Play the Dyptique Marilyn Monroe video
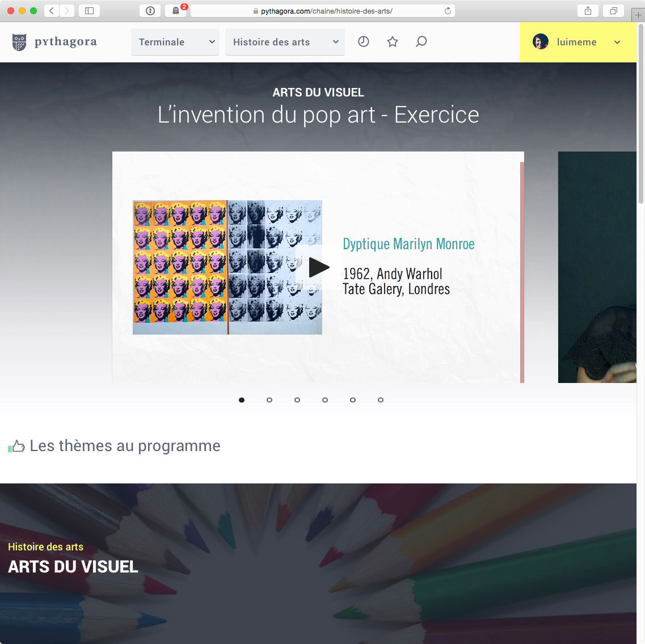Screen dimensions: 645x644 pos(318,267)
